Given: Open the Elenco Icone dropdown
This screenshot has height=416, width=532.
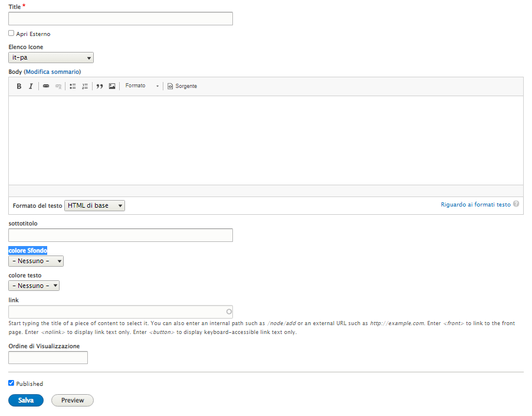Looking at the screenshot, I should click(x=51, y=58).
